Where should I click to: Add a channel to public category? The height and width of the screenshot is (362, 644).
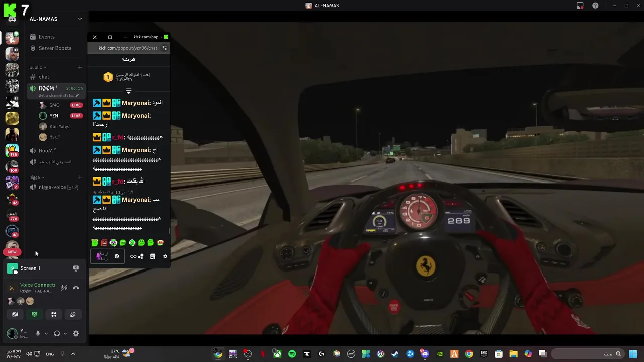80,67
